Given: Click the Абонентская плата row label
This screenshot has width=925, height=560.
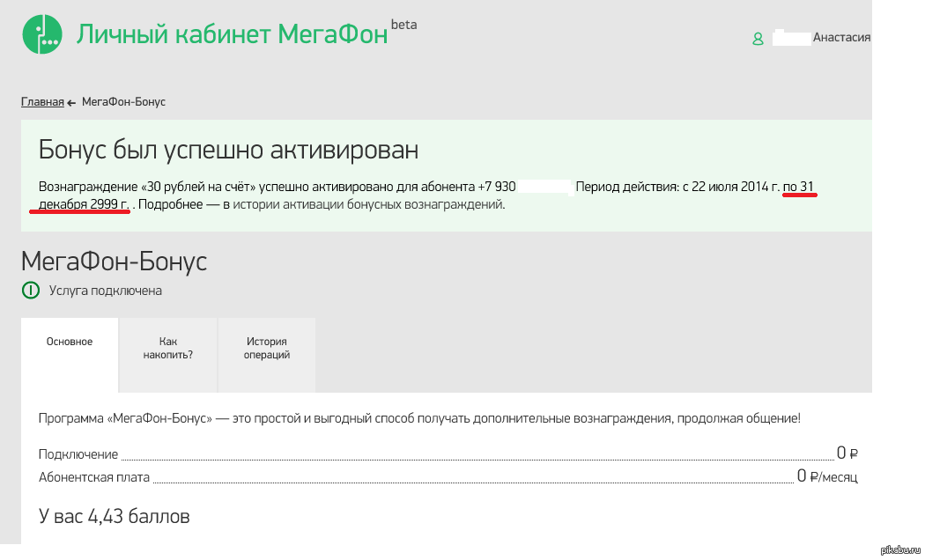Looking at the screenshot, I should [94, 477].
